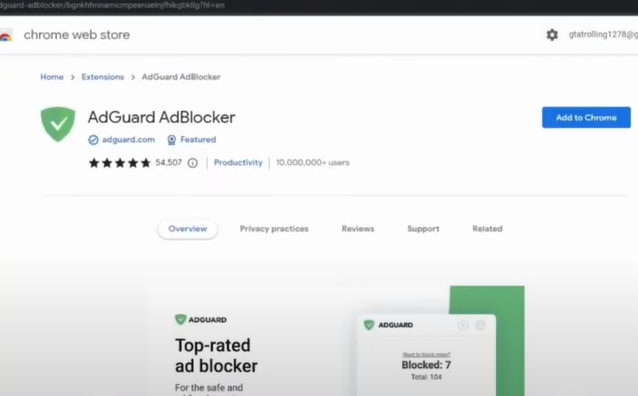Viewport: 638px width, 396px height.
Task: Click 'Total: 104' text in popup preview
Action: coord(426,377)
